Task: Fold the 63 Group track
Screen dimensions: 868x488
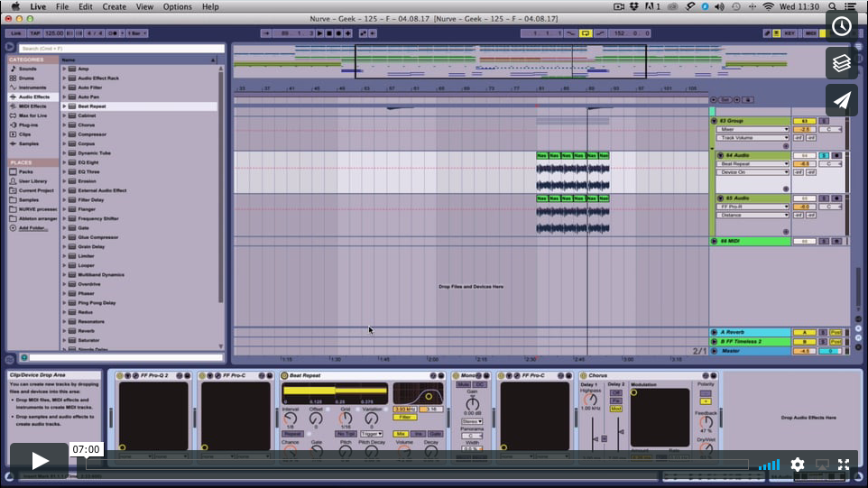Action: tap(714, 121)
